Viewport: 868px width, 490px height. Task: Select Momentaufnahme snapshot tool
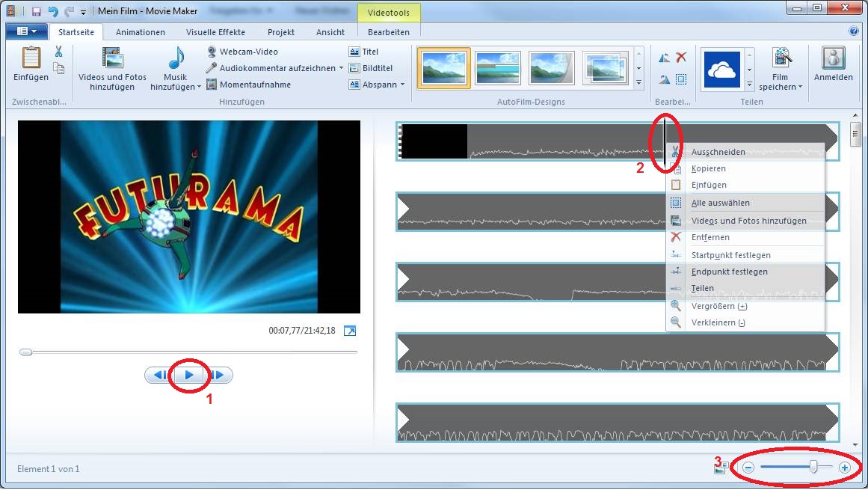(212, 85)
